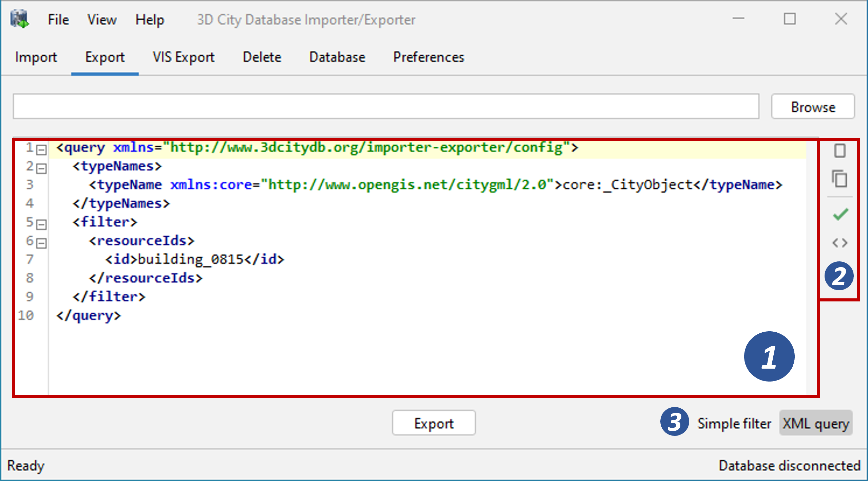
Task: Open the Preferences tab
Action: point(429,57)
